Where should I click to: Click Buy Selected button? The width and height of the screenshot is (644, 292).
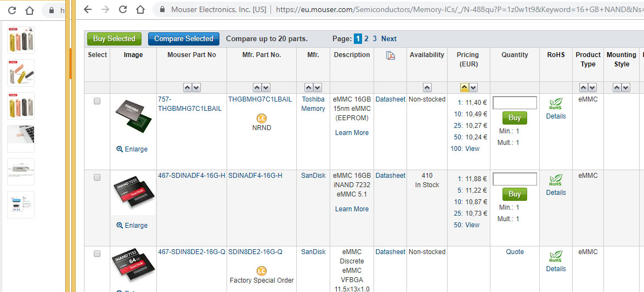click(x=114, y=39)
